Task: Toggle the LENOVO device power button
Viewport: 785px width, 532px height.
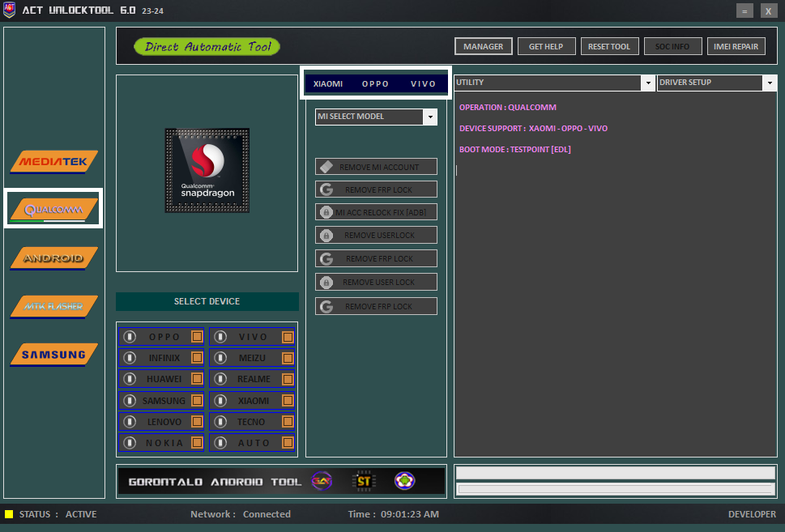Action: pyautogui.click(x=130, y=422)
